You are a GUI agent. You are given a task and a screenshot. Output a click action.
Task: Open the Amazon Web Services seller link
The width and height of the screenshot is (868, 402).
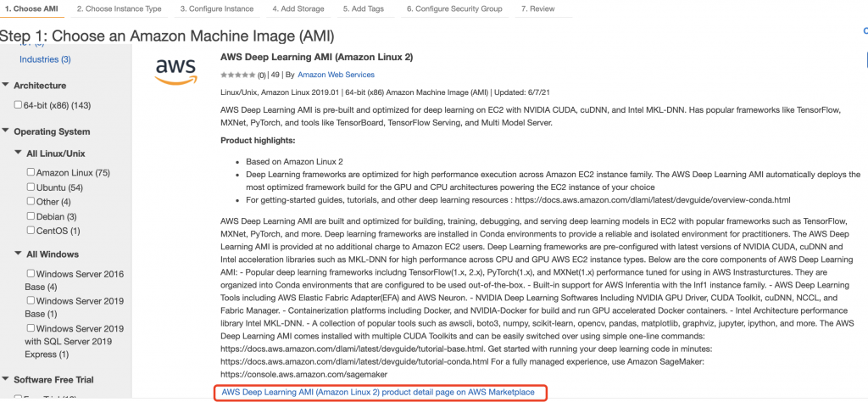(x=336, y=75)
